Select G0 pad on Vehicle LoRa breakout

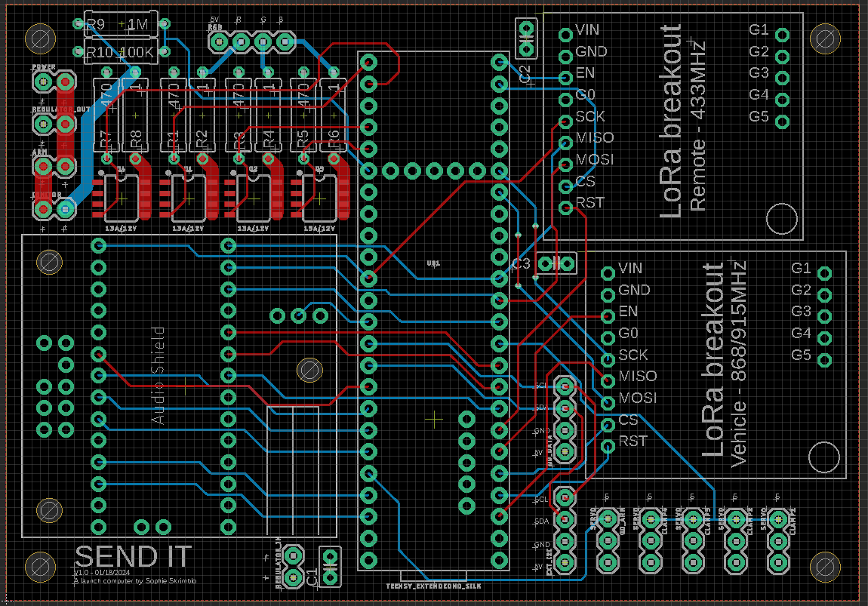(608, 338)
